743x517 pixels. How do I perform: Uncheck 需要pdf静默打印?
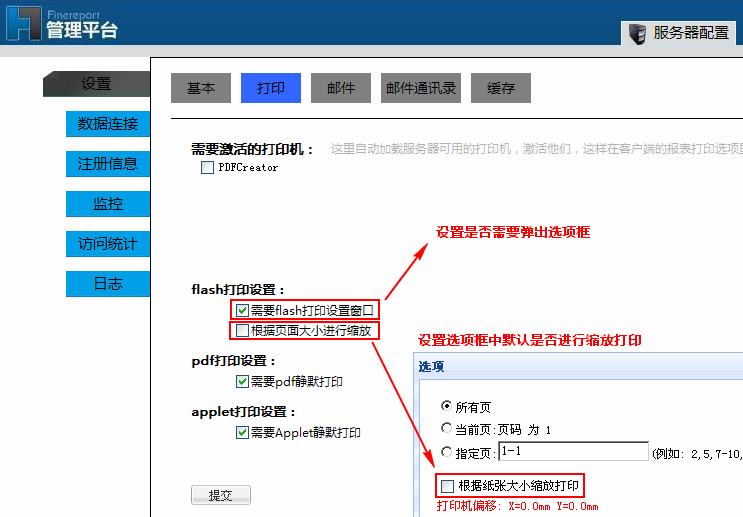(x=242, y=381)
